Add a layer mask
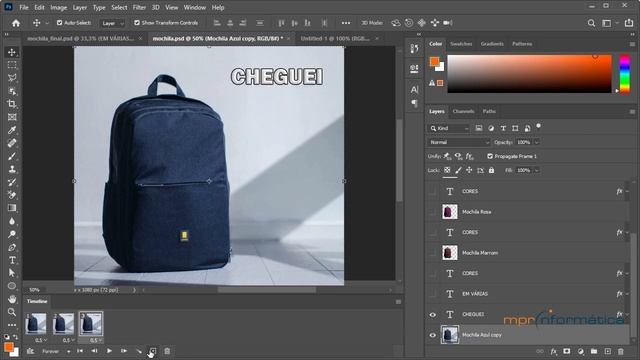 pos(567,351)
